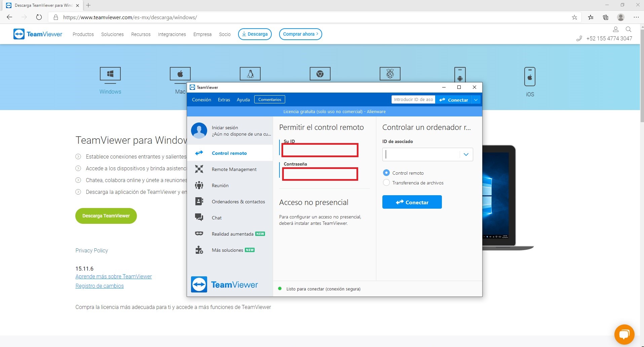Click the green Descarga TeamViewer button
This screenshot has width=644, height=347.
[106, 216]
